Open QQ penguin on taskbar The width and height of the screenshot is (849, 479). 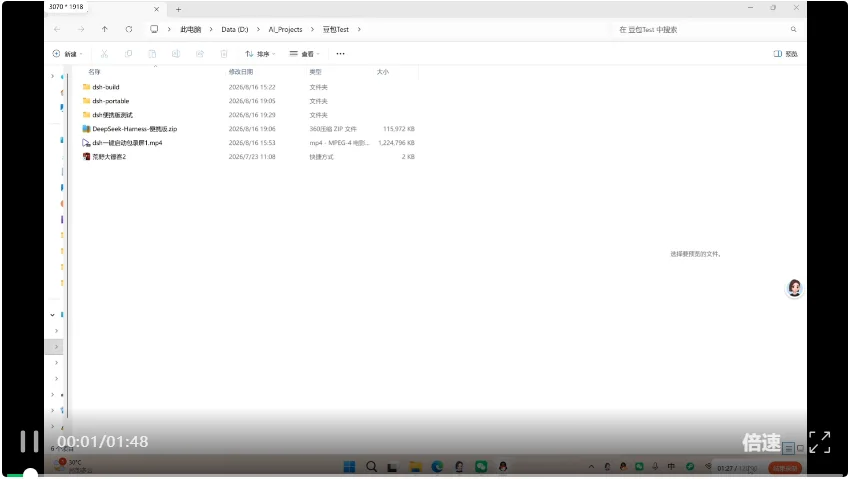(x=502, y=467)
